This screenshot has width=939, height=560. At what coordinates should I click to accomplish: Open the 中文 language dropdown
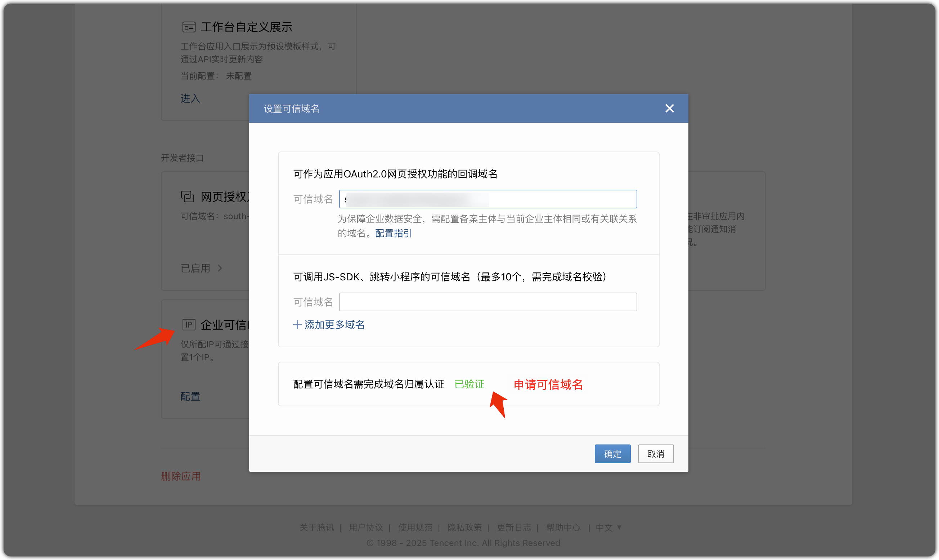click(608, 527)
